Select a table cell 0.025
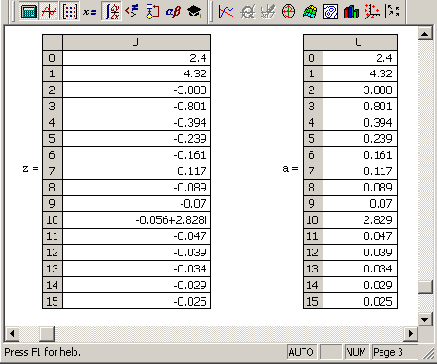The image size is (437, 364). pyautogui.click(x=360, y=301)
